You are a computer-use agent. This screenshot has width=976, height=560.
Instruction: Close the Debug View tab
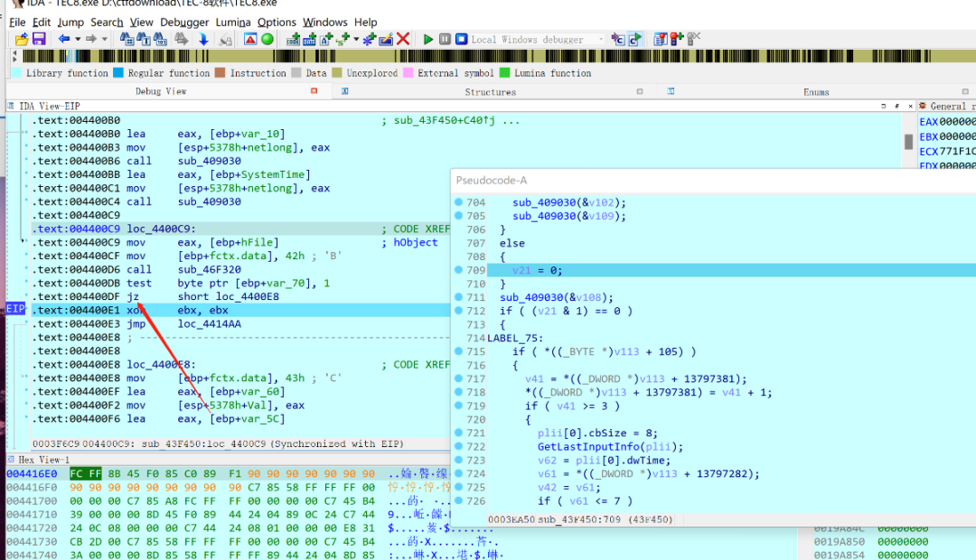click(314, 91)
